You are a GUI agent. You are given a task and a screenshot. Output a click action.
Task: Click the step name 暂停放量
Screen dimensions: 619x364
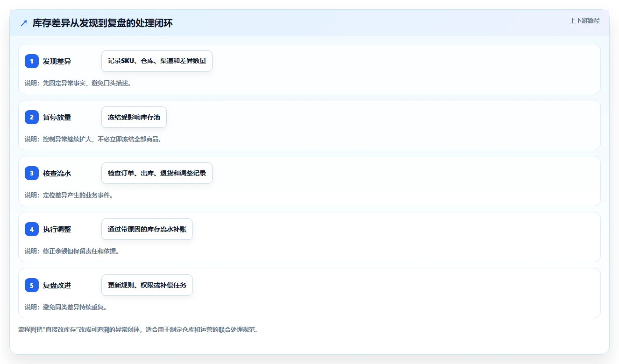57,117
